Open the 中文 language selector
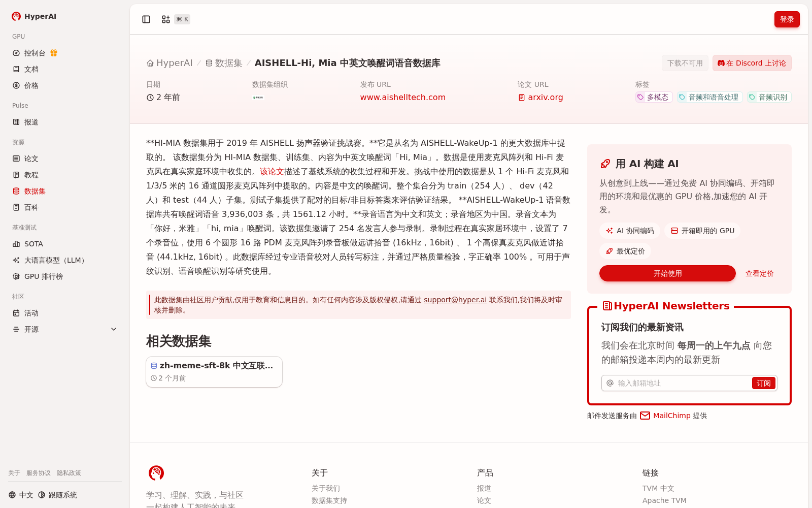The width and height of the screenshot is (812, 508). tap(21, 495)
